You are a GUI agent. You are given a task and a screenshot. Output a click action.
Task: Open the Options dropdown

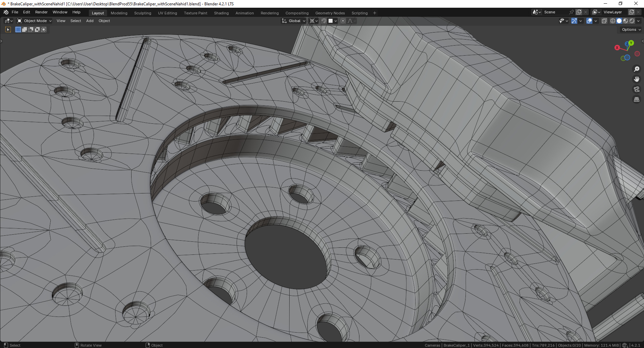[631, 30]
